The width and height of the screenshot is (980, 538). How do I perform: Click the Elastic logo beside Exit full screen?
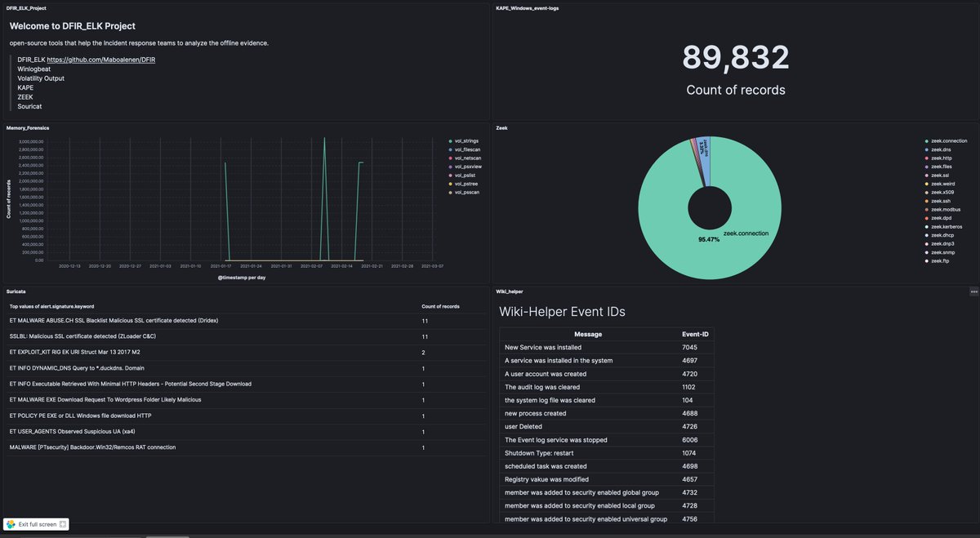tap(11, 524)
